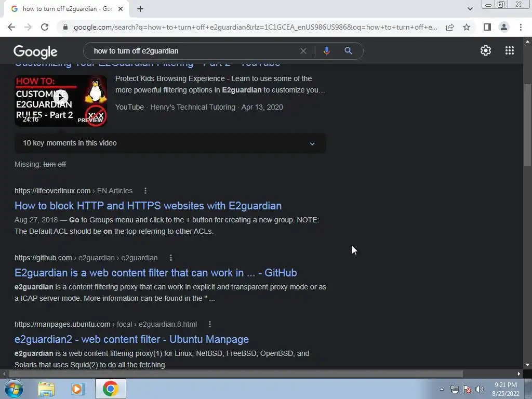Click the page scroll-down arrow
The height and width of the screenshot is (399, 532).
pyautogui.click(x=527, y=365)
